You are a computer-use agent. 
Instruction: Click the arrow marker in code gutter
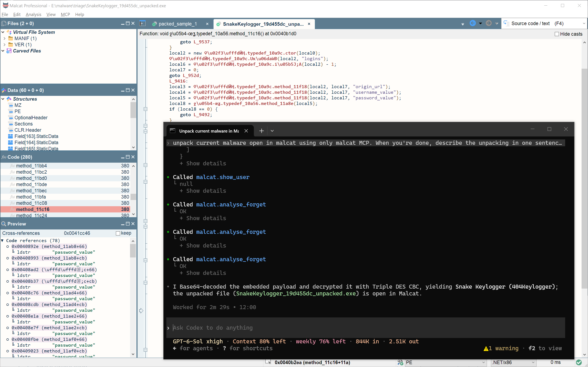(141, 311)
